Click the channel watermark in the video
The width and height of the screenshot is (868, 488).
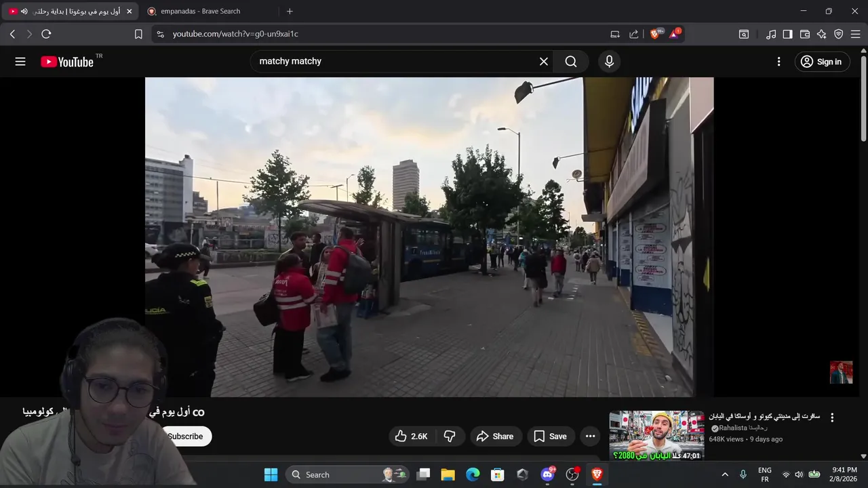pos(841,373)
